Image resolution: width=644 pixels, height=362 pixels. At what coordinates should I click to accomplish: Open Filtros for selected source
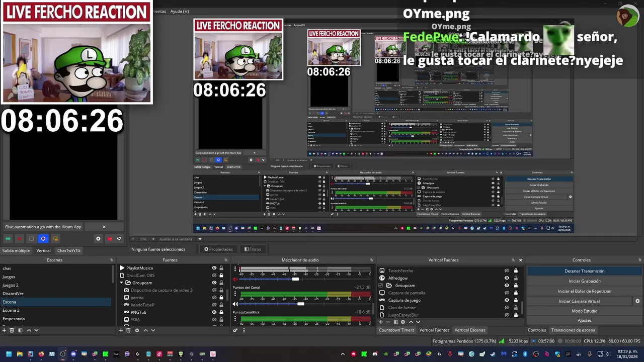coord(253,249)
